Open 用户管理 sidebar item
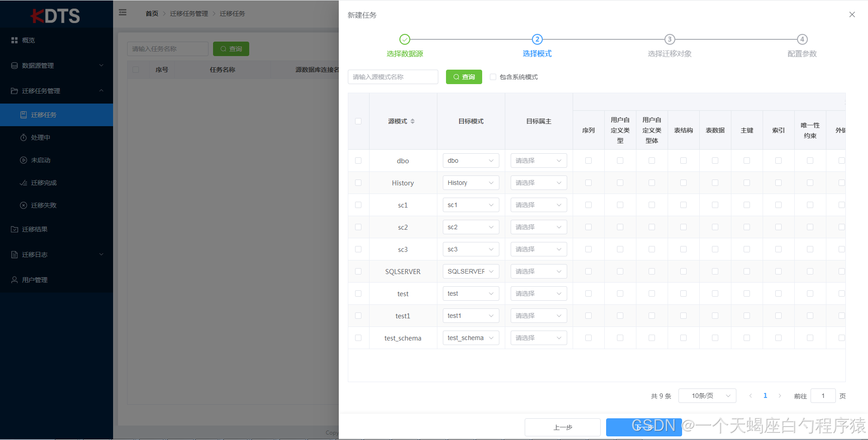 point(57,280)
